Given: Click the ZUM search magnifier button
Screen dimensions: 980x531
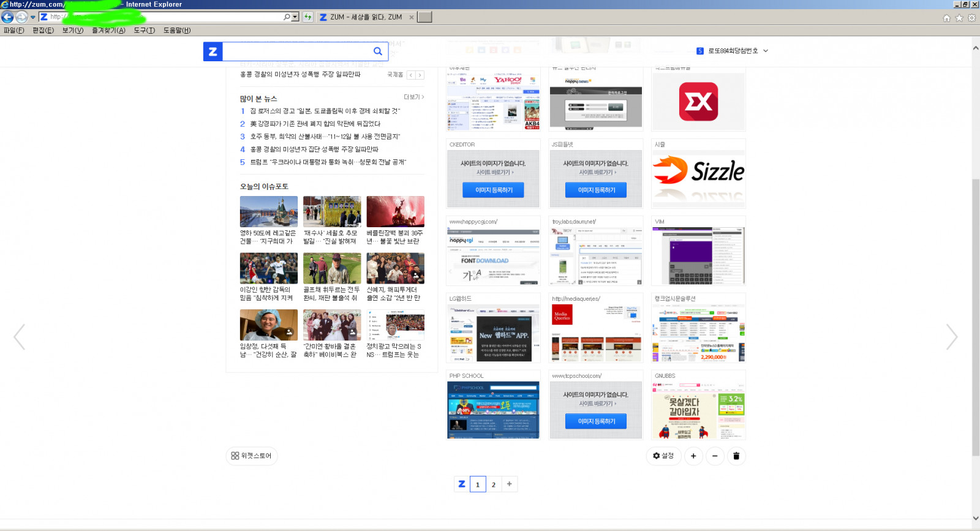Looking at the screenshot, I should pyautogui.click(x=378, y=51).
